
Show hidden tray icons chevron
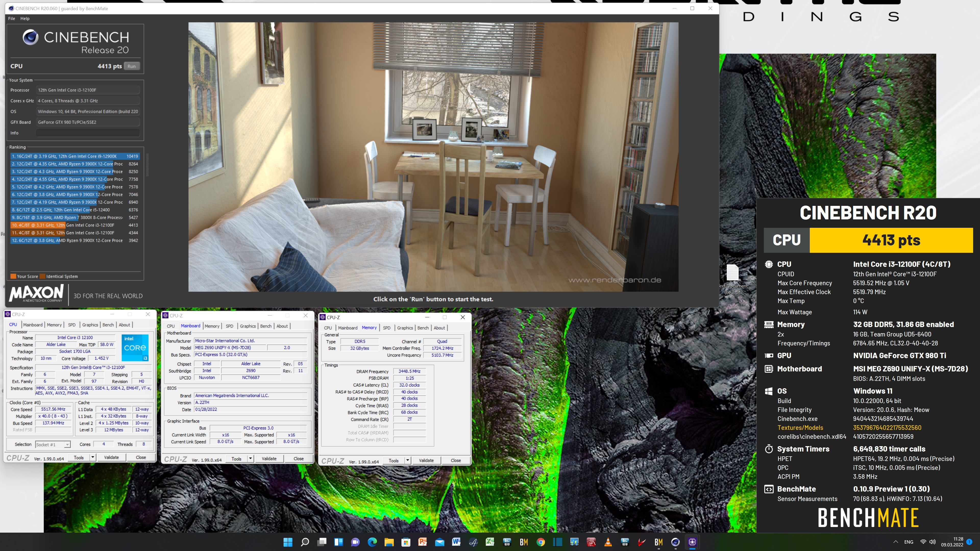[896, 542]
